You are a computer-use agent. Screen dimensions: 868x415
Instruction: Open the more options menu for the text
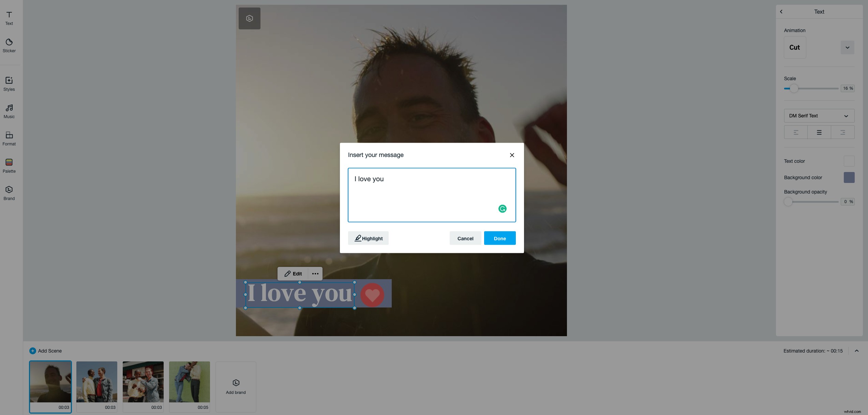click(315, 273)
